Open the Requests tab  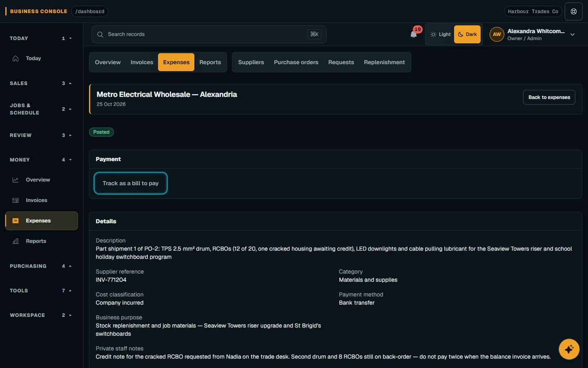[341, 62]
